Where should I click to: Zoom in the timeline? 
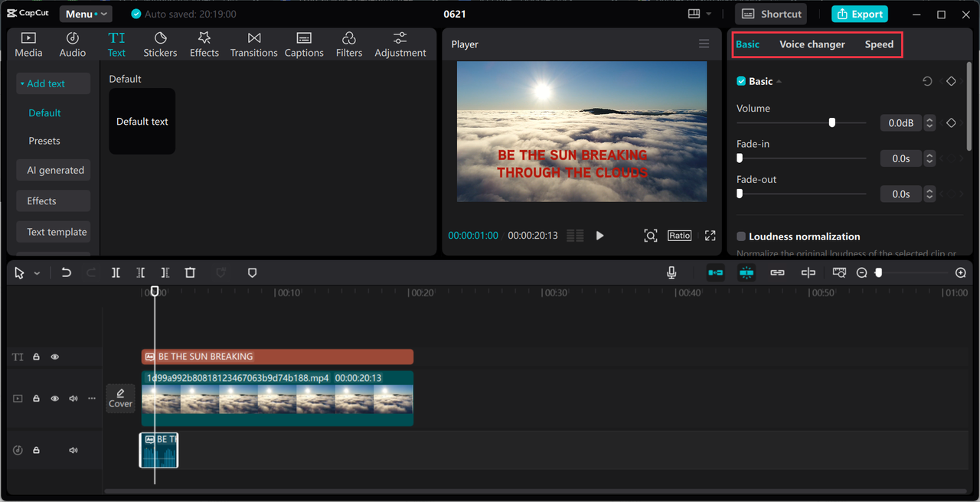click(961, 272)
